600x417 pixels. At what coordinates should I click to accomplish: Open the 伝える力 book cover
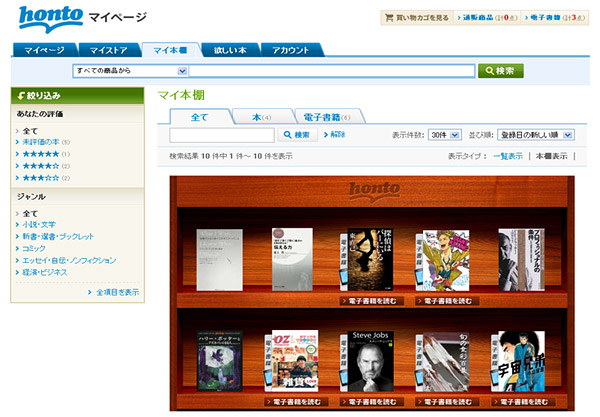292,259
